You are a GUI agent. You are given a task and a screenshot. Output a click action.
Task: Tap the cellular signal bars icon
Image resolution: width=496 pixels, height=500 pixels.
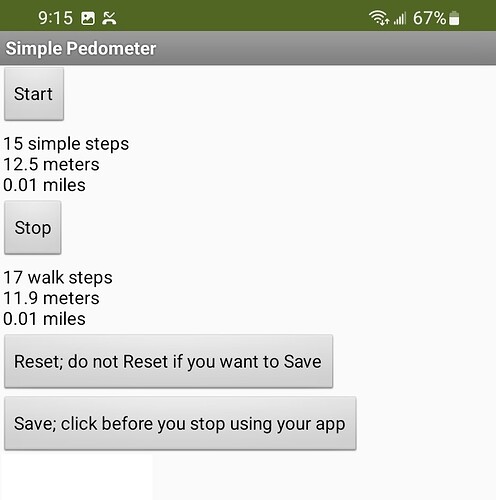(400, 18)
